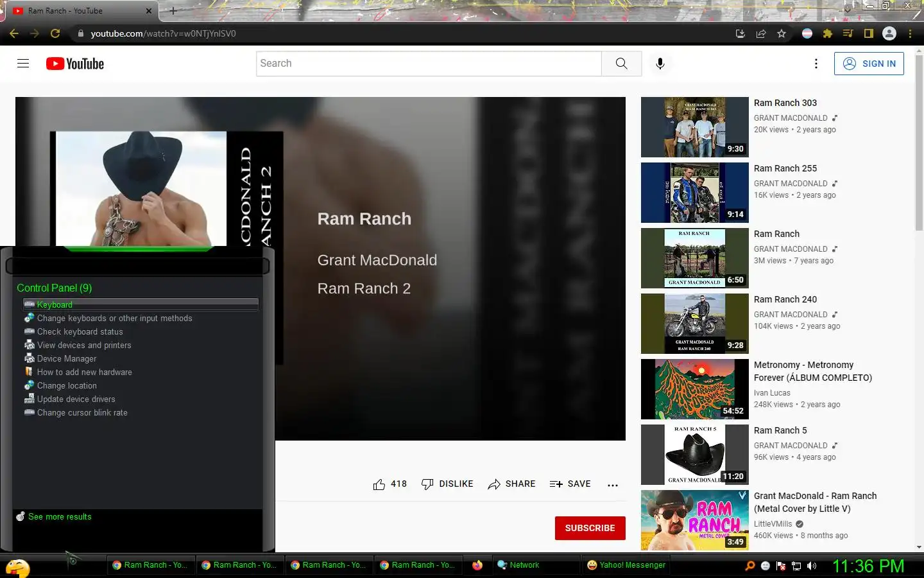Open Firefox from the taskbar
924x578 pixels.
pos(477,565)
